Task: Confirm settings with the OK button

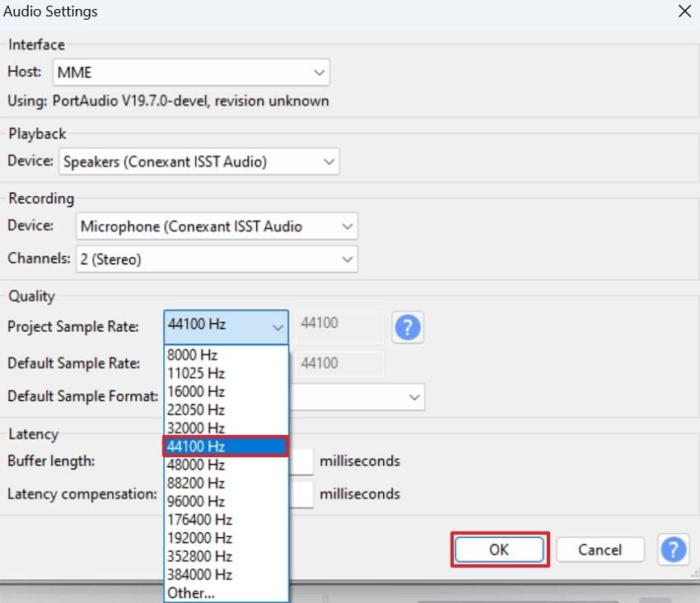Action: 499,549
